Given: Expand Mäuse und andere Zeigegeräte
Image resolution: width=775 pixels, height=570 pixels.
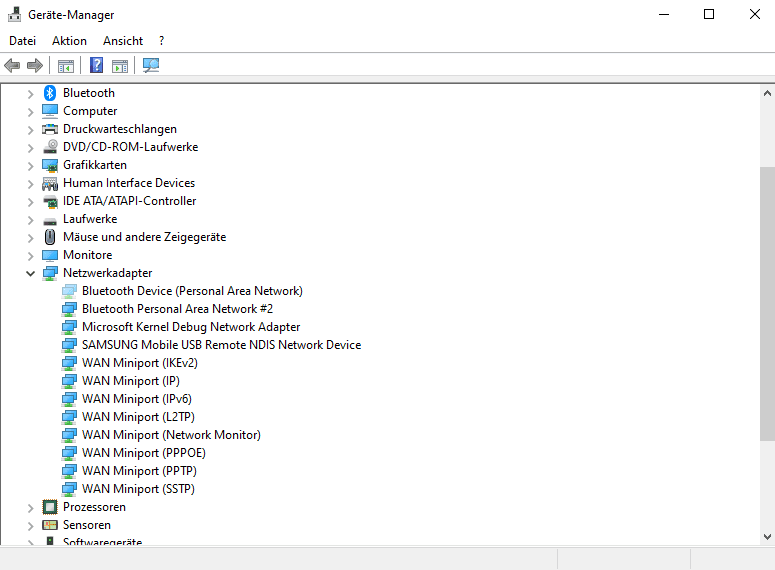Looking at the screenshot, I should pos(31,238).
